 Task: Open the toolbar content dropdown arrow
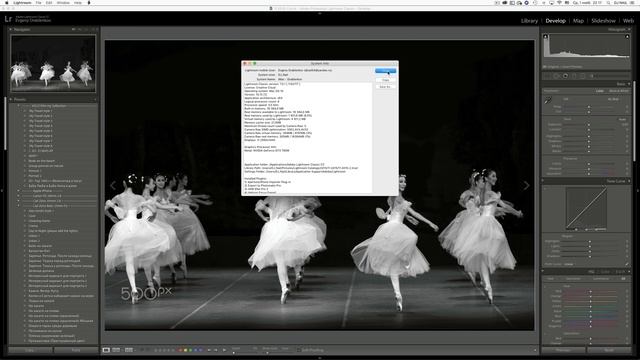[x=535, y=350]
